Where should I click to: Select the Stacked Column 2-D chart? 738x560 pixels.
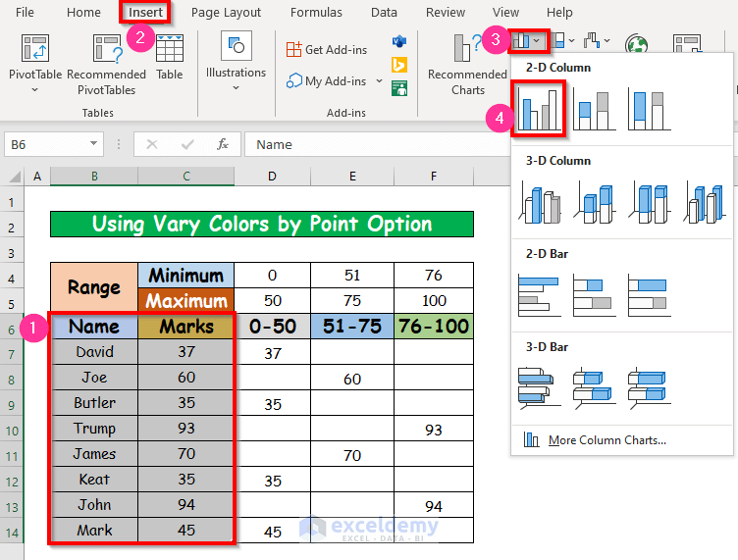pyautogui.click(x=594, y=109)
